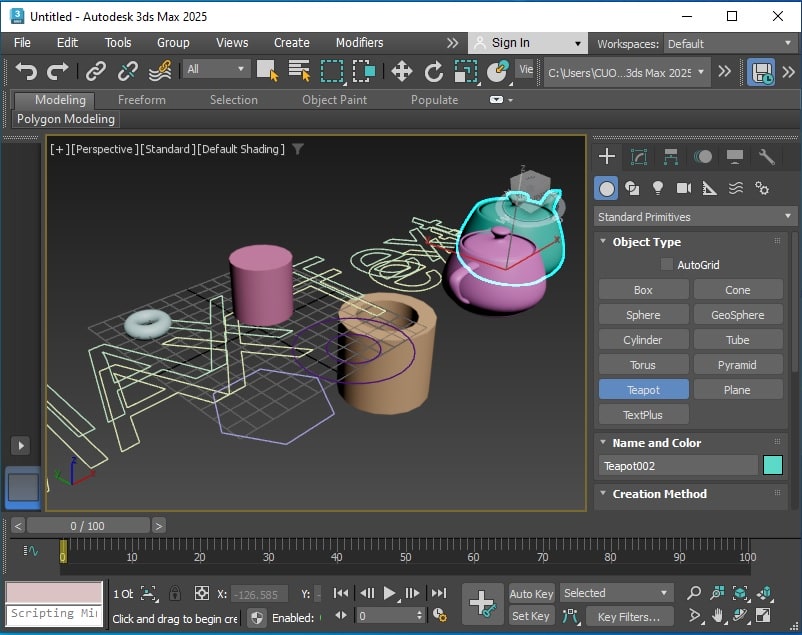Screen dimensions: 802x635
Task: Select the Shapes category icon
Action: pyautogui.click(x=632, y=188)
